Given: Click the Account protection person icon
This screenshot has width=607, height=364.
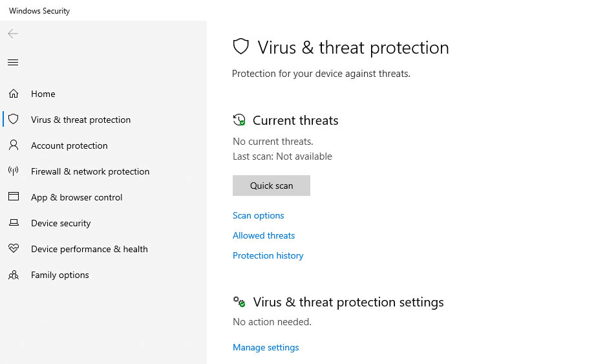Looking at the screenshot, I should [13, 145].
